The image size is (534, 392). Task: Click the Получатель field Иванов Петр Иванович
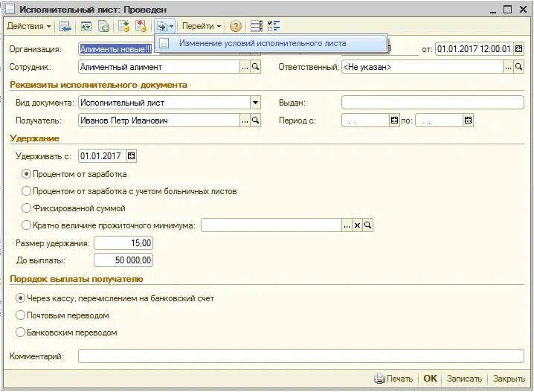coord(159,121)
